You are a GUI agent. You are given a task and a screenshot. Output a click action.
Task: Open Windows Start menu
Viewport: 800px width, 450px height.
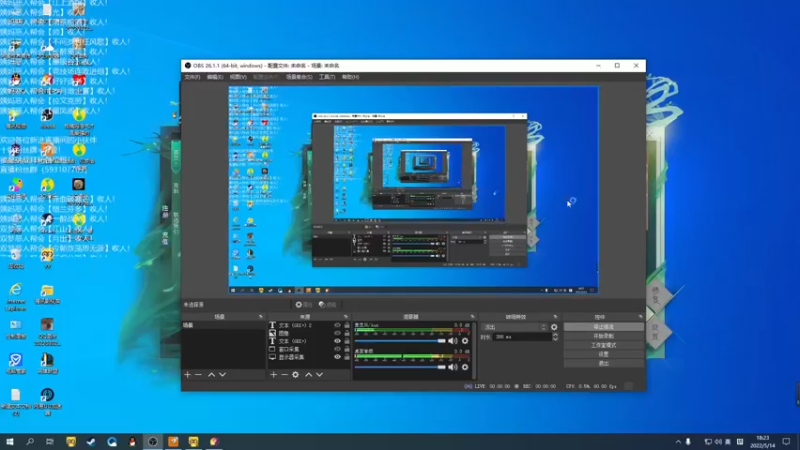point(10,441)
